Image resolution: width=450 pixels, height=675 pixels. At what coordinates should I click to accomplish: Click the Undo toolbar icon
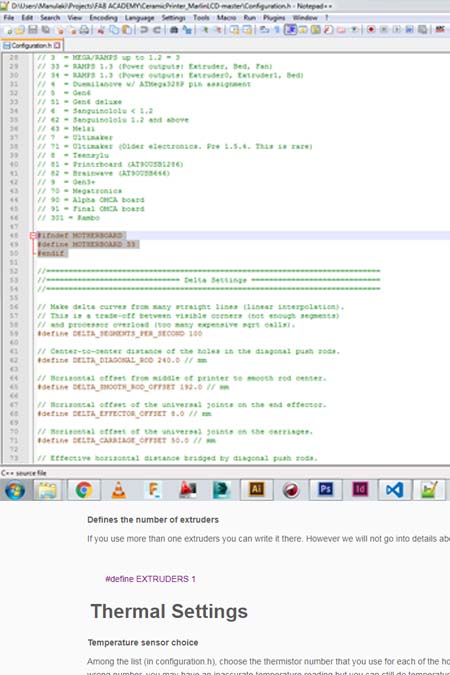[x=143, y=30]
